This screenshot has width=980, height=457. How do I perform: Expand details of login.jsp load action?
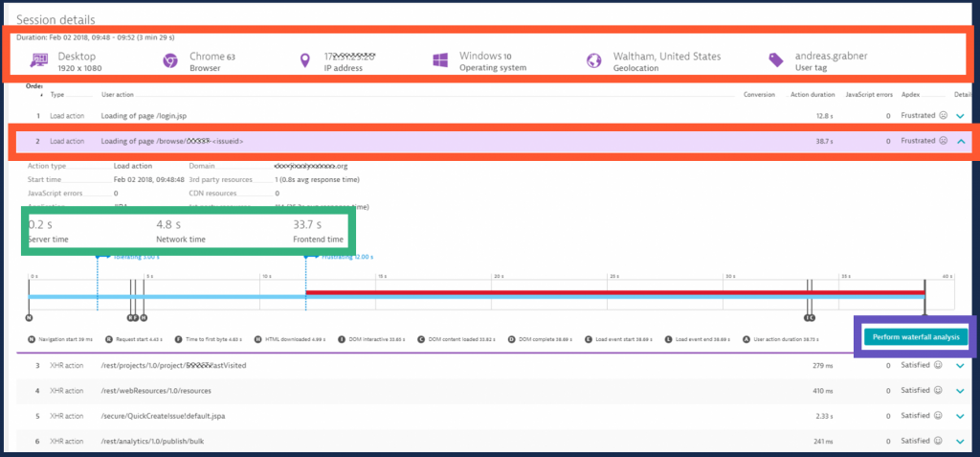961,115
